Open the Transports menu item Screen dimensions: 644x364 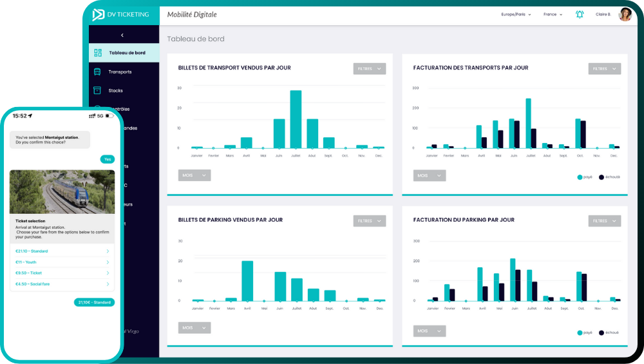120,72
